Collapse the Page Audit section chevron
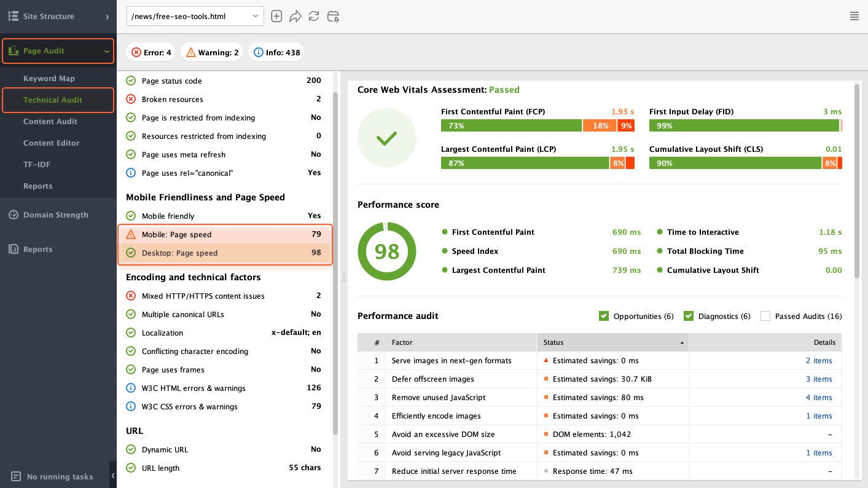 pos(107,51)
